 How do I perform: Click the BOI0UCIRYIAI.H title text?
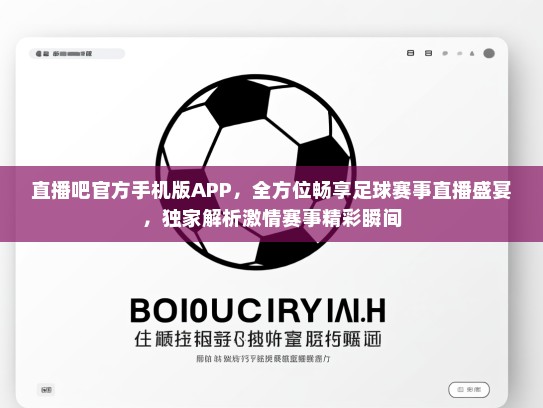258,310
